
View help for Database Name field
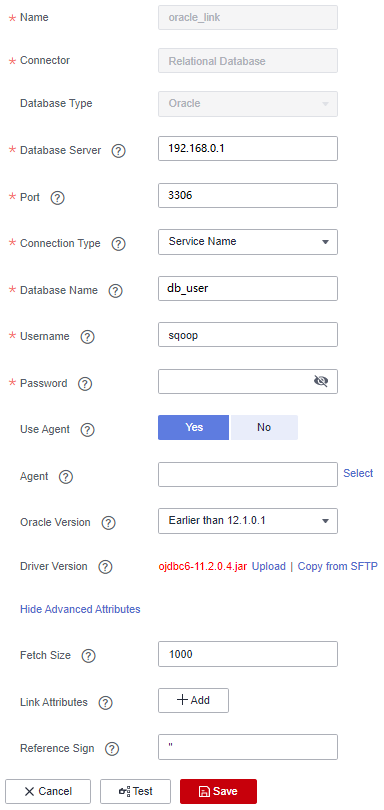(x=115, y=291)
